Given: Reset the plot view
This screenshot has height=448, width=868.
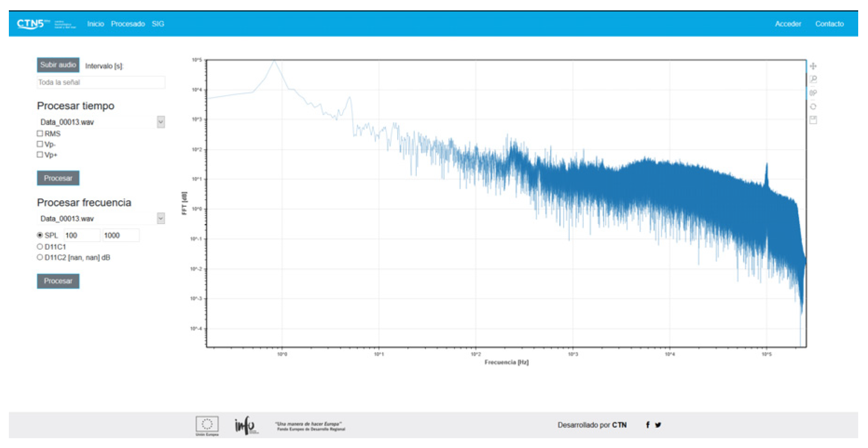Looking at the screenshot, I should pyautogui.click(x=813, y=106).
